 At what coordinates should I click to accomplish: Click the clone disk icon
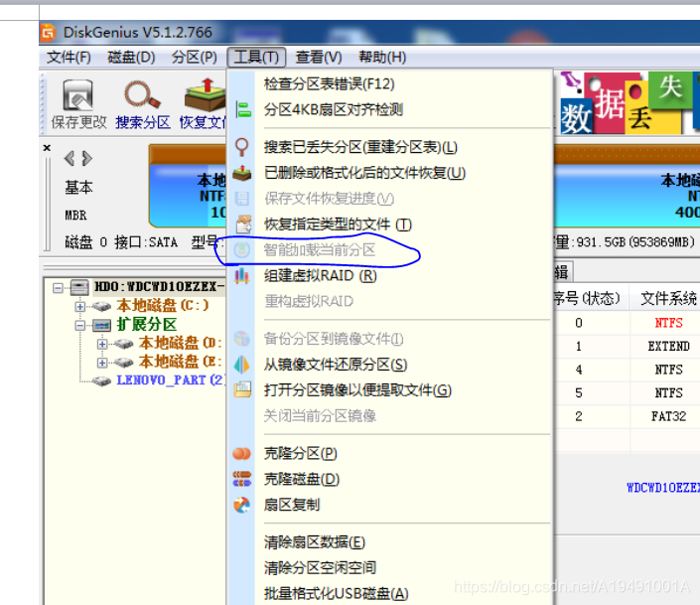tap(242, 479)
